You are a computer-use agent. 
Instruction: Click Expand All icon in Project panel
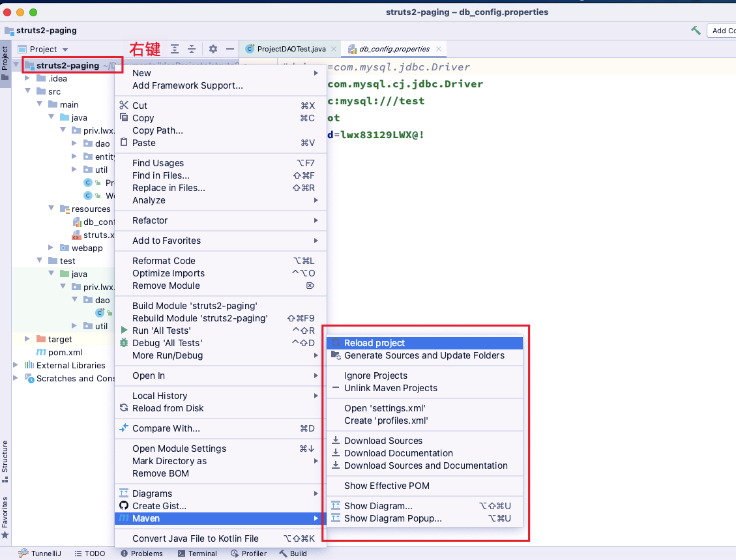click(175, 49)
